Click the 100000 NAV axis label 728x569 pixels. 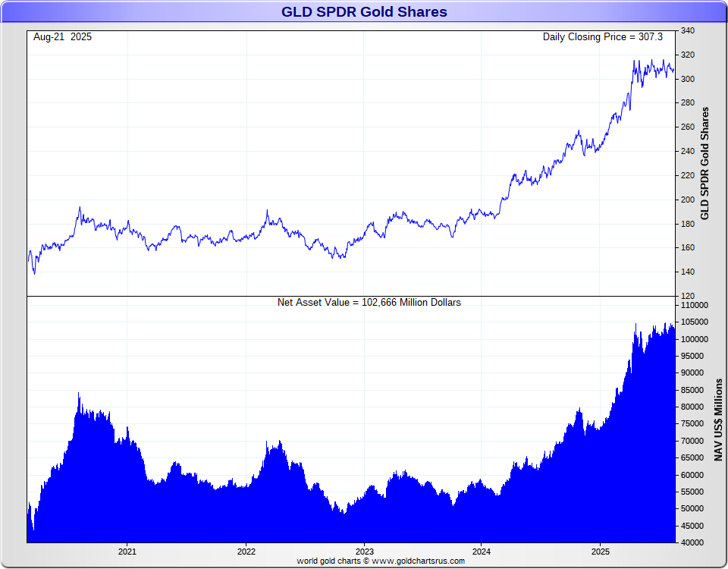695,339
